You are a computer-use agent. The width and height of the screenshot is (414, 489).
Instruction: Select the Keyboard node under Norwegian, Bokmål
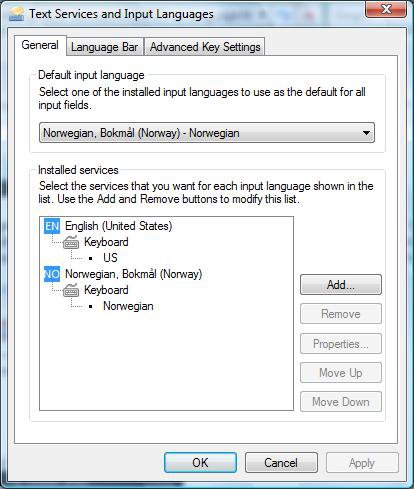pyautogui.click(x=106, y=290)
